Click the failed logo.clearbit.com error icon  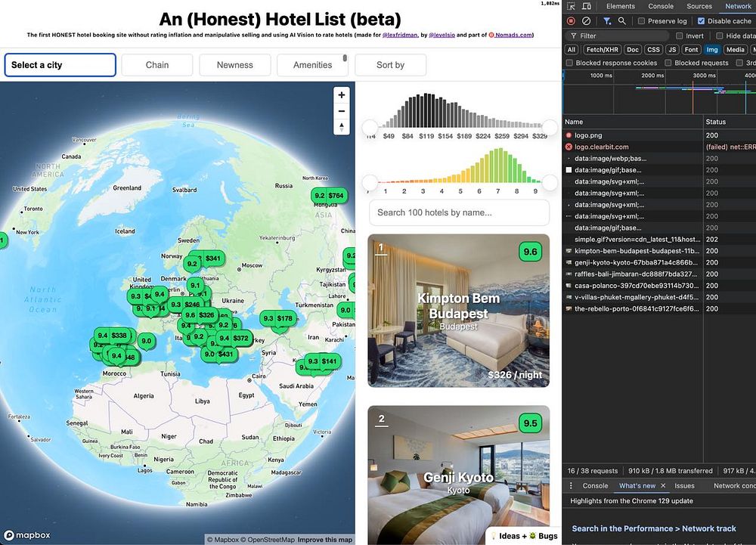569,147
